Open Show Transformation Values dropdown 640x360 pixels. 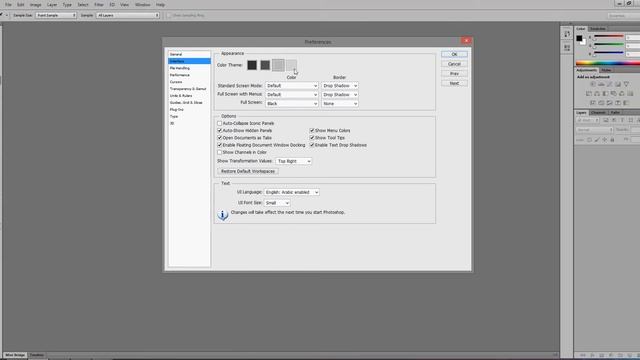pos(293,161)
